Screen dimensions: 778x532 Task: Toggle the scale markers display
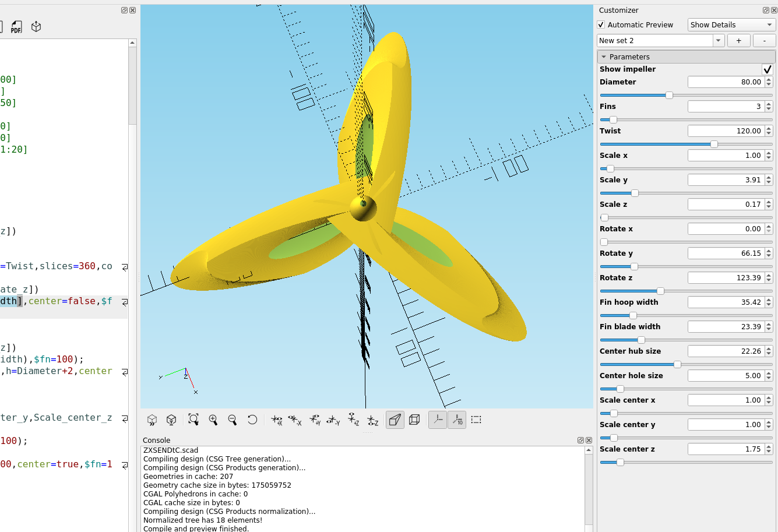(457, 420)
